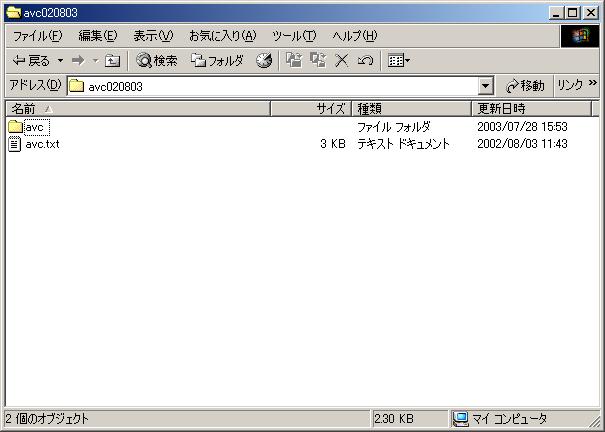
Task: Click the address bar folder icon
Action: coord(76,86)
